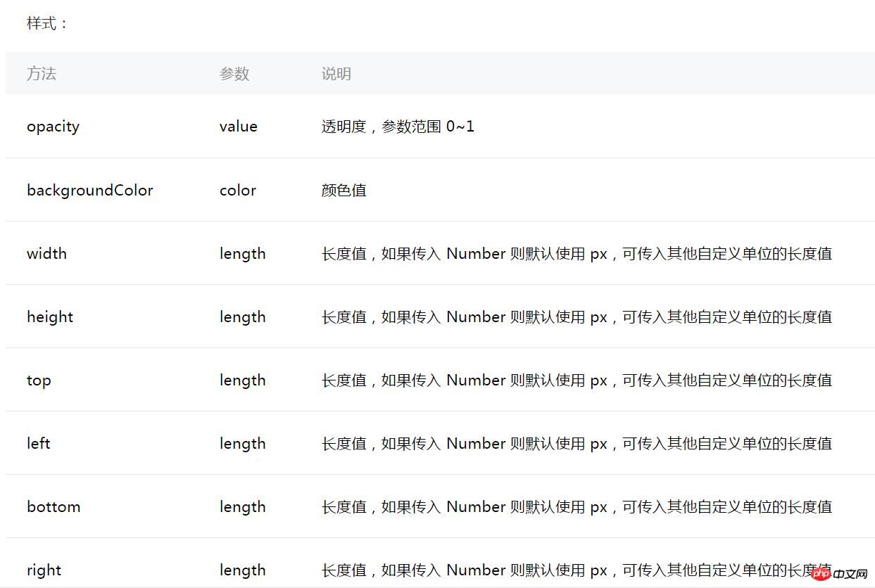Click the bottom method label
The height and width of the screenshot is (588, 875).
click(53, 506)
